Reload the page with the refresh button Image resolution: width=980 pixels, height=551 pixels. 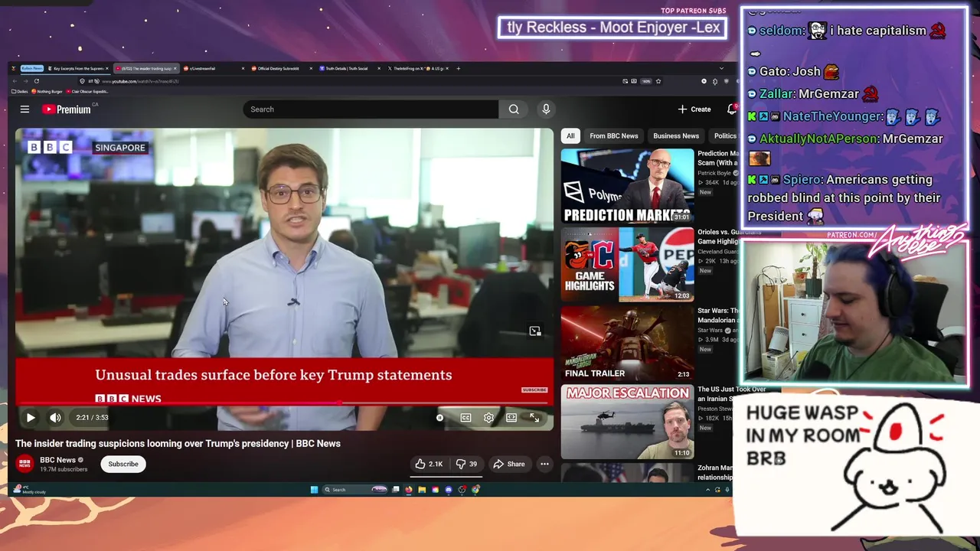coord(36,81)
